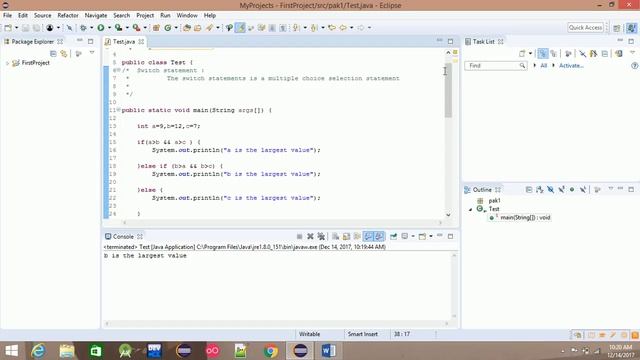Open File Explorer from the taskbar
640x360 pixels.
67,351
